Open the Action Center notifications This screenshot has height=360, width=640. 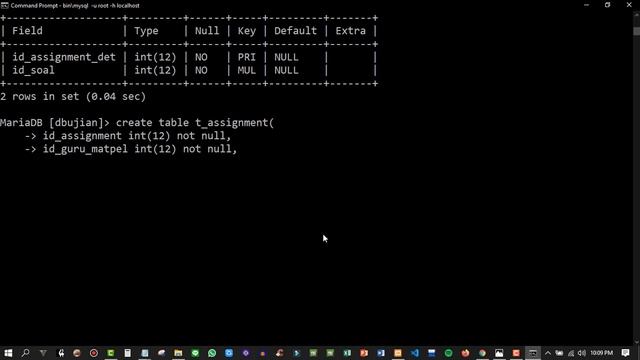pos(625,353)
